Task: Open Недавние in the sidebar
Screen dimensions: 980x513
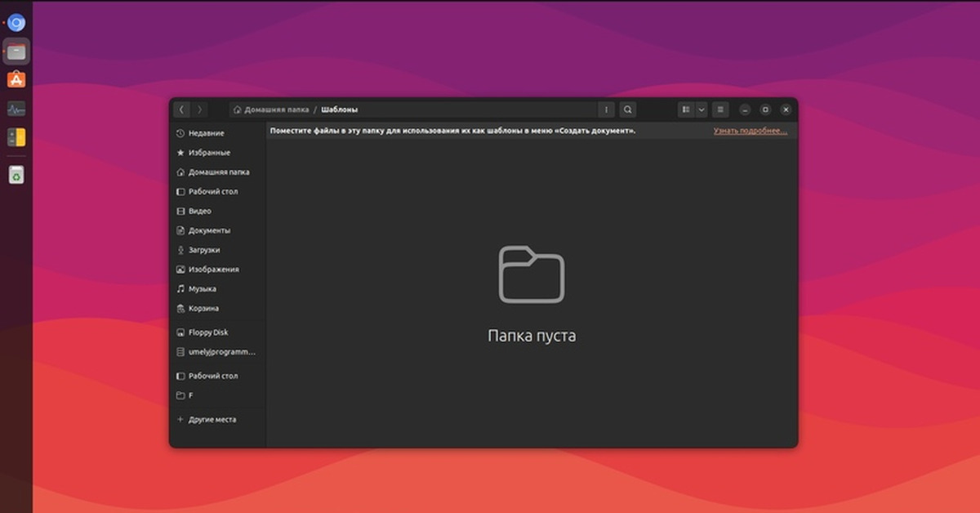Action: pyautogui.click(x=206, y=133)
